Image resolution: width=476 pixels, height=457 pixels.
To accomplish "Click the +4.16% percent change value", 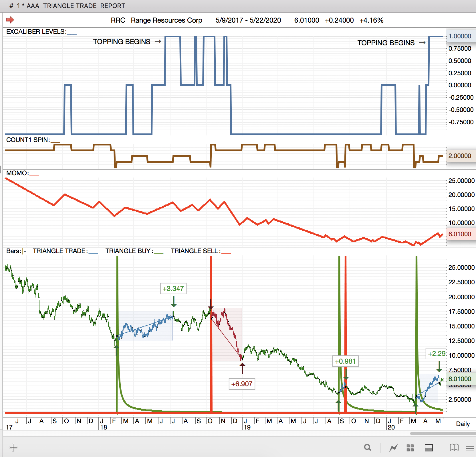I will tap(371, 20).
